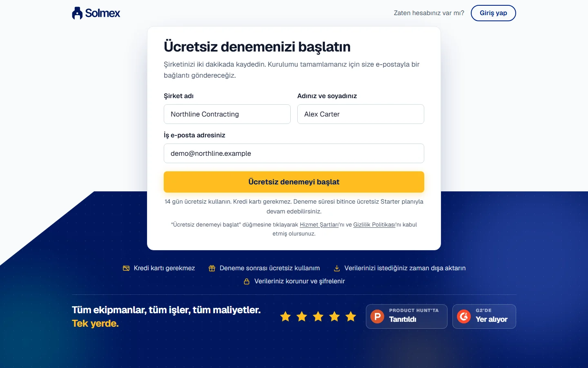Screen dimensions: 588x368
Task: Click the 'Product Hunt'ta Tanıtıldı' badge text
Action: click(414, 315)
